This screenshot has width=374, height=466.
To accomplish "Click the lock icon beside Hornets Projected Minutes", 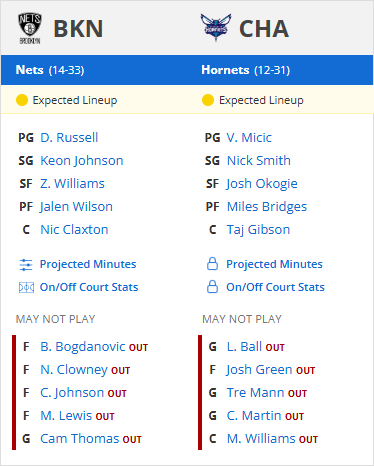I will click(212, 264).
